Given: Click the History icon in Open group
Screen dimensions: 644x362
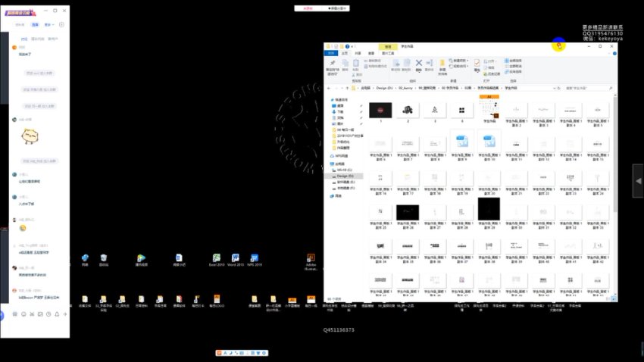Looking at the screenshot, I should (492, 74).
